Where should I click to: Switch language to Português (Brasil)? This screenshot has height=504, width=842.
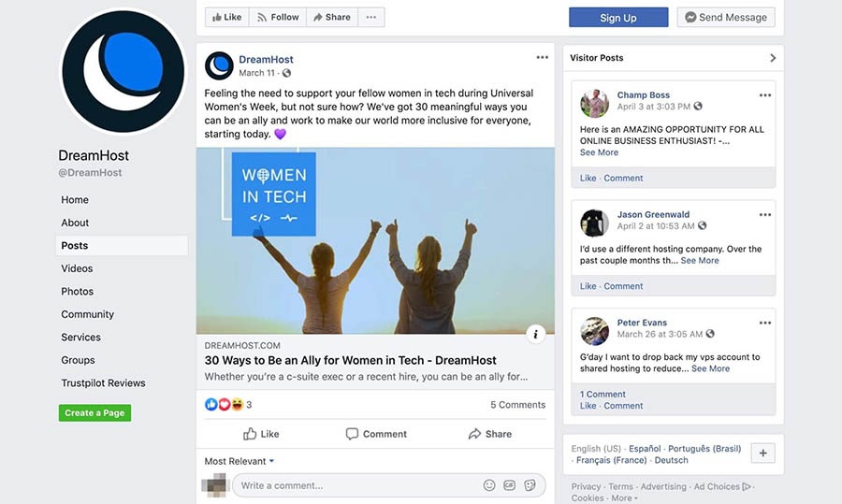pos(704,449)
